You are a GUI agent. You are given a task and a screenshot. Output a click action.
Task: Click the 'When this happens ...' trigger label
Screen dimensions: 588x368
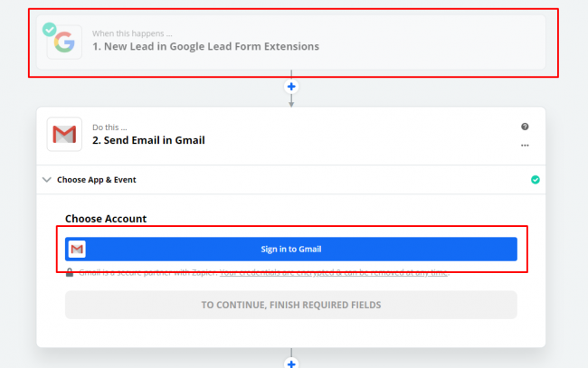tap(132, 33)
